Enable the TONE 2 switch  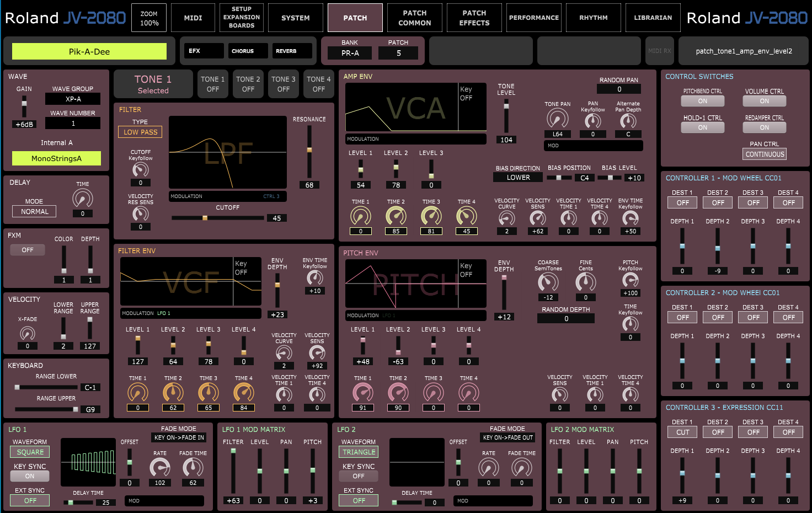248,84
